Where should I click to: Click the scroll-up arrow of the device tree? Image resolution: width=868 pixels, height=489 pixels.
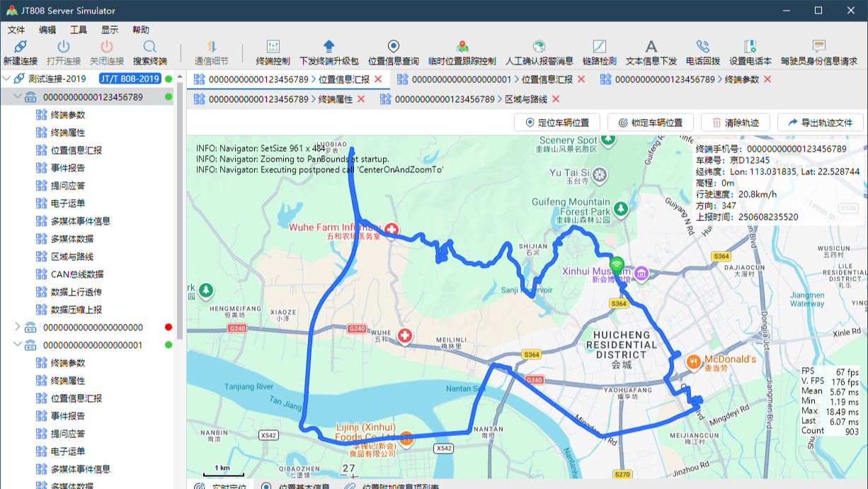[x=179, y=77]
